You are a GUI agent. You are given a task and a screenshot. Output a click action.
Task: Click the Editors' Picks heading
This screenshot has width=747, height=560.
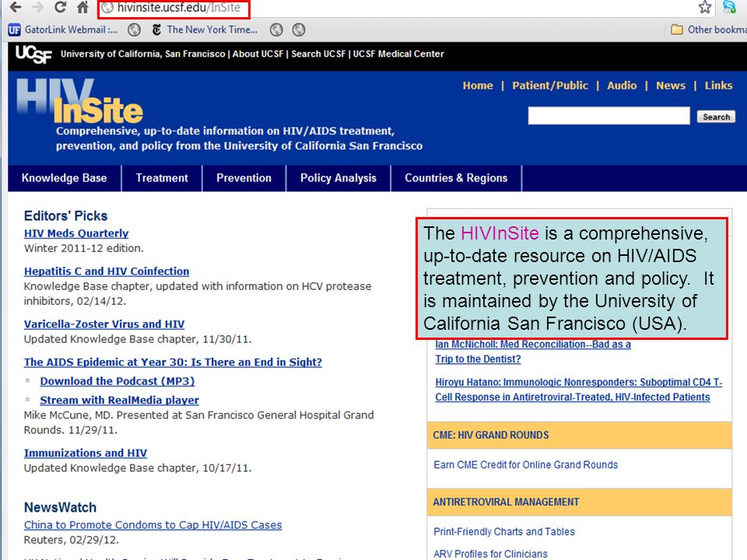point(65,215)
